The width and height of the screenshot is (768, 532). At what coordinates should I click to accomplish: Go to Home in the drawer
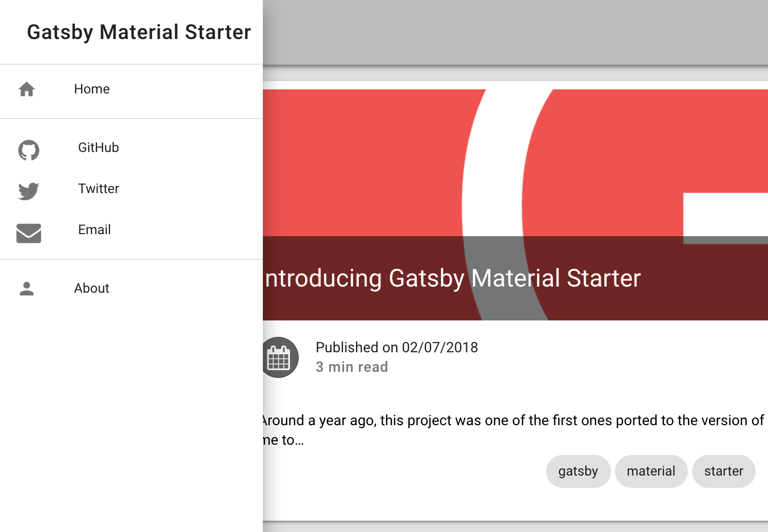point(92,89)
